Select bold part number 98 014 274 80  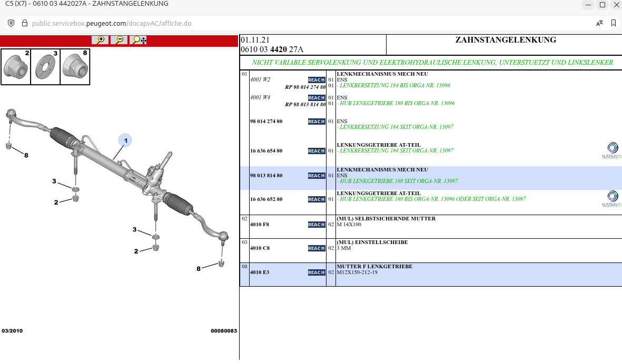(266, 122)
